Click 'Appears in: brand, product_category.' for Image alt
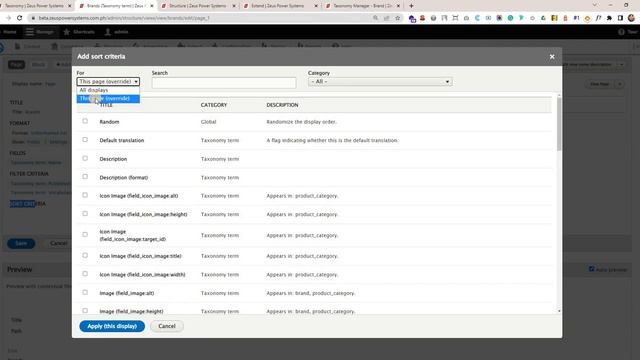 coord(311,293)
